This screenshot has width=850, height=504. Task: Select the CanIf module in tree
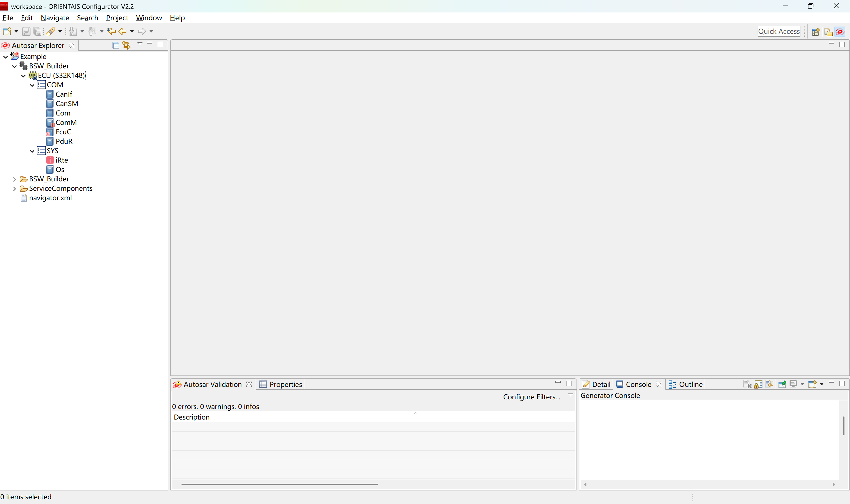[x=63, y=94]
